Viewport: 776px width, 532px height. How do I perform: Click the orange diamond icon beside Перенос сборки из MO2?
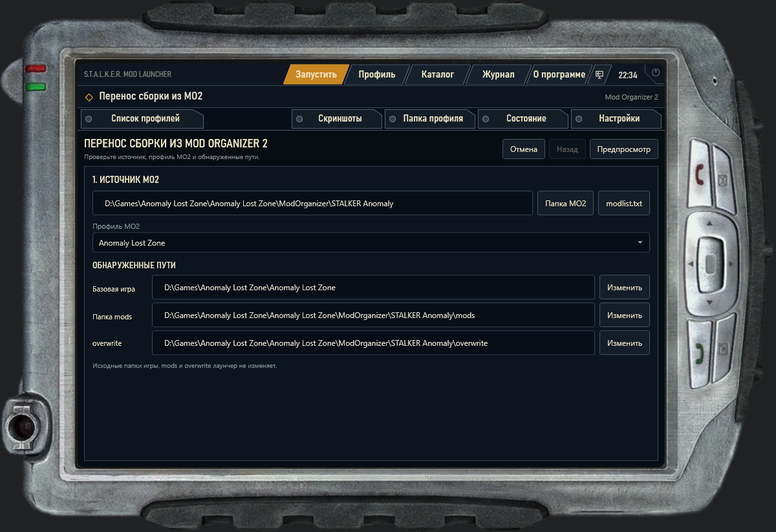pos(89,97)
